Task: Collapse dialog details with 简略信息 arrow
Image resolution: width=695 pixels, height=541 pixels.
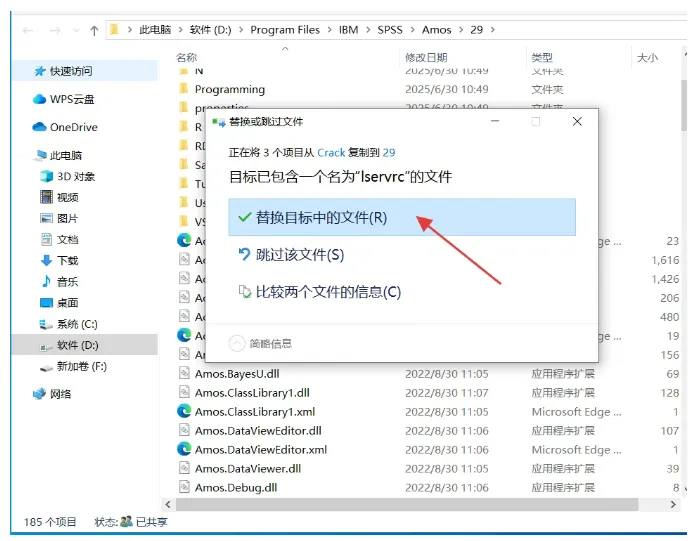Action: tap(237, 343)
